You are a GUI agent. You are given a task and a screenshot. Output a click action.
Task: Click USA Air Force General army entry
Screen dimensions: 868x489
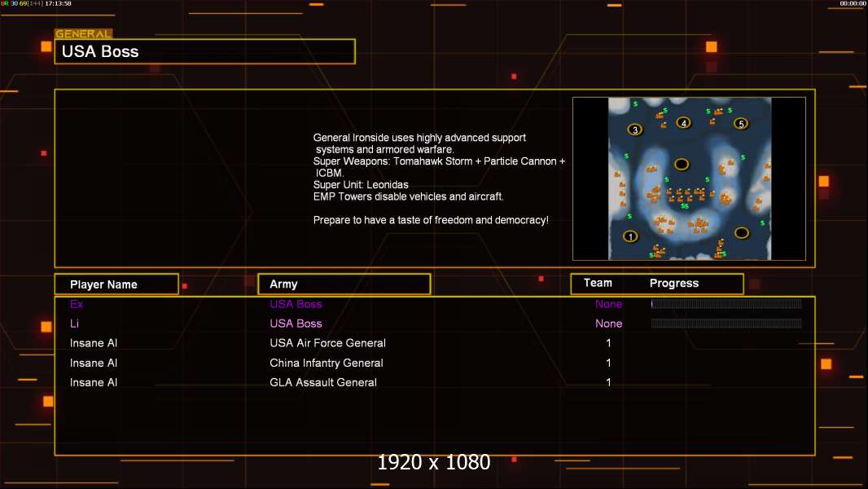[327, 343]
